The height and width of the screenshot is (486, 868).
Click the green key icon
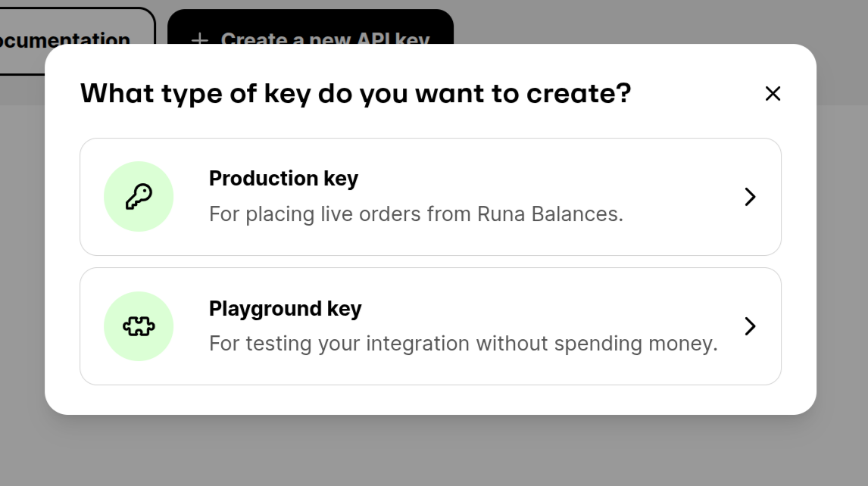pos(139,197)
